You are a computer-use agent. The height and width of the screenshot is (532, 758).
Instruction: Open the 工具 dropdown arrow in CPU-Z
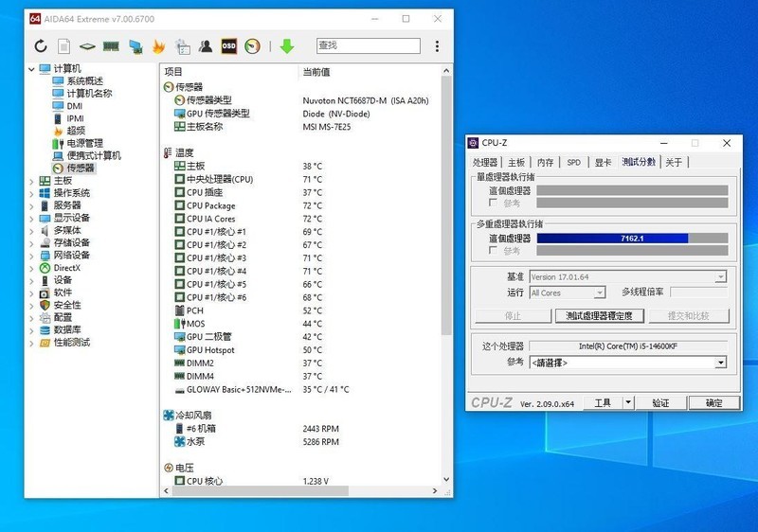[628, 402]
